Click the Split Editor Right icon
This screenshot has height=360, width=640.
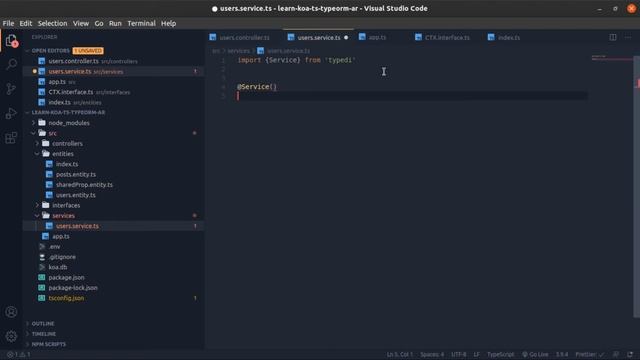click(613, 37)
